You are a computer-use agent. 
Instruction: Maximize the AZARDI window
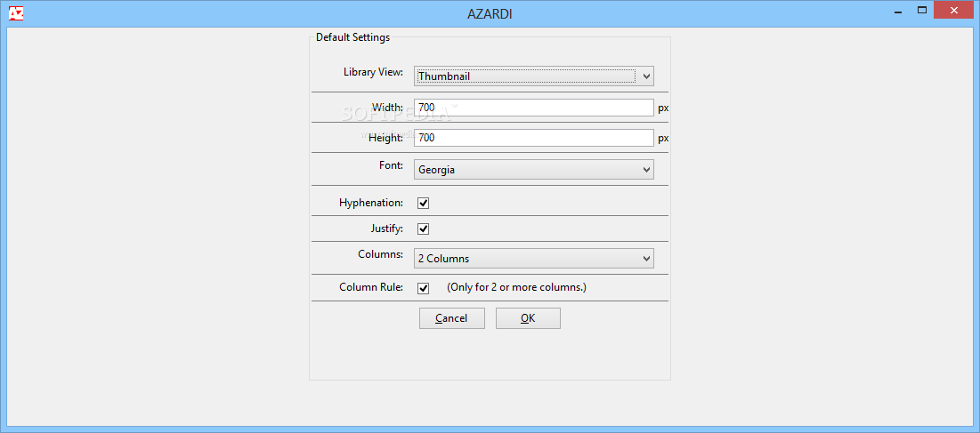[x=921, y=10]
